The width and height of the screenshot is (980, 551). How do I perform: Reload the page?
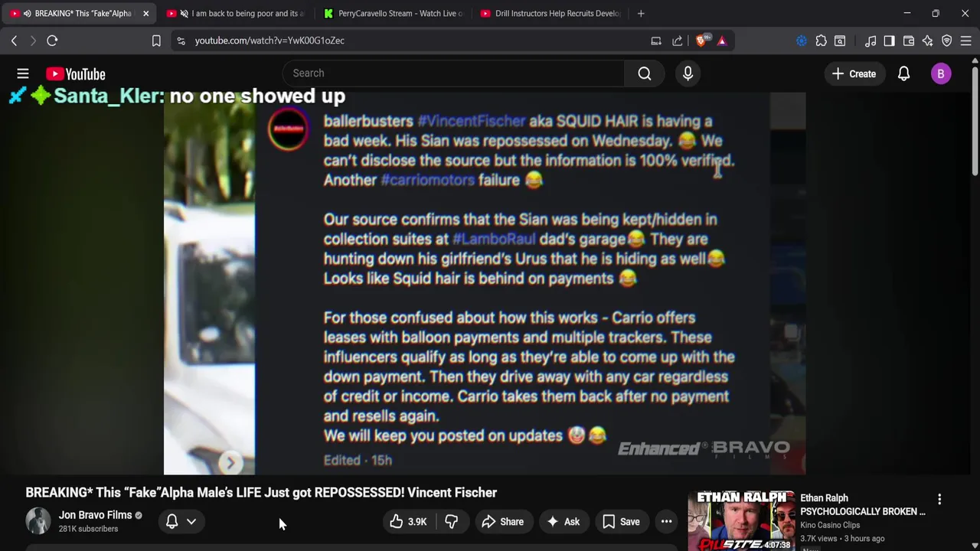click(x=52, y=41)
